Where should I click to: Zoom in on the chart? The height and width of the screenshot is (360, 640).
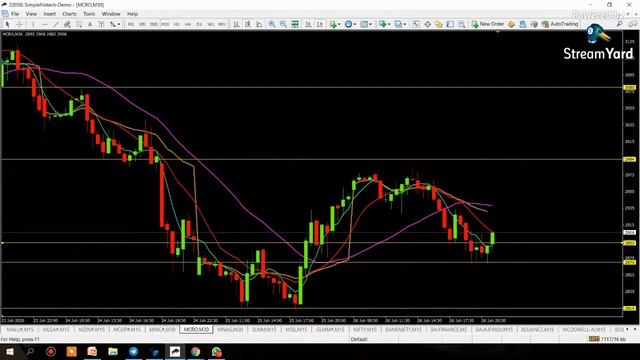click(x=271, y=24)
